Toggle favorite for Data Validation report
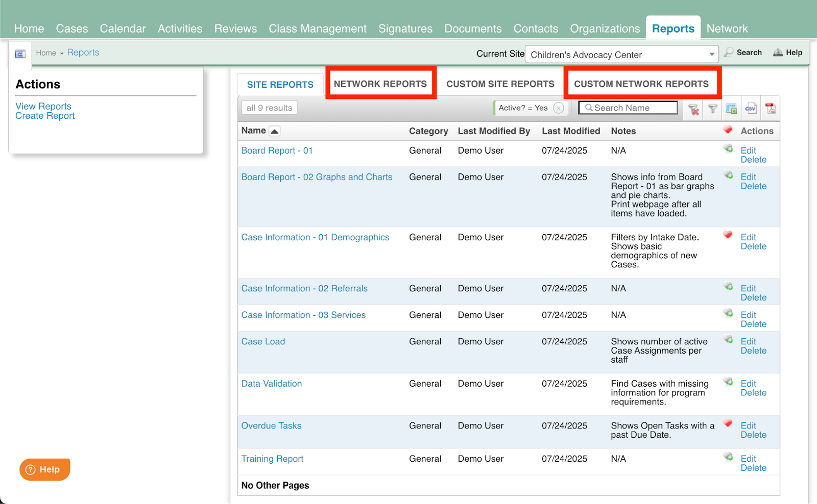This screenshot has height=504, width=817. (728, 382)
